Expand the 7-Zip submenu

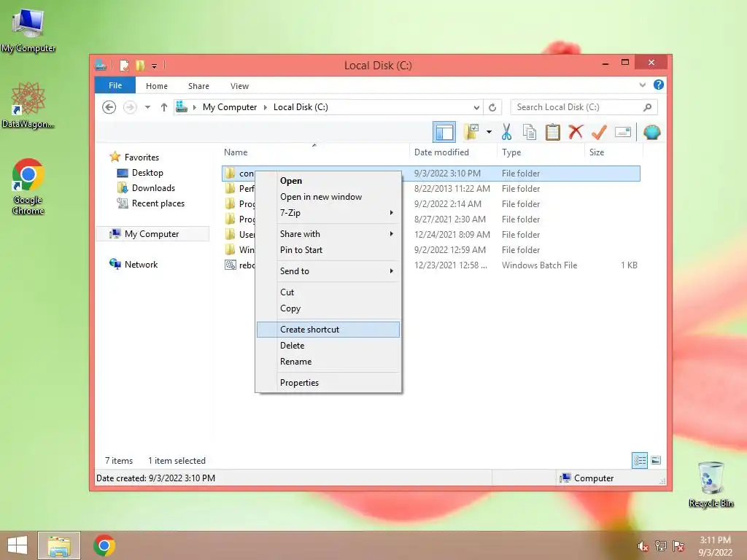click(328, 213)
